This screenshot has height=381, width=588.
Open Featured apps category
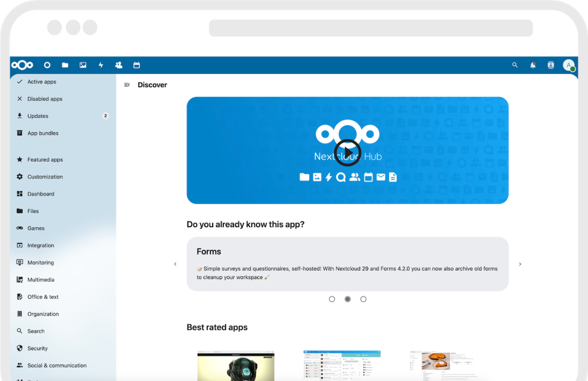click(x=63, y=160)
